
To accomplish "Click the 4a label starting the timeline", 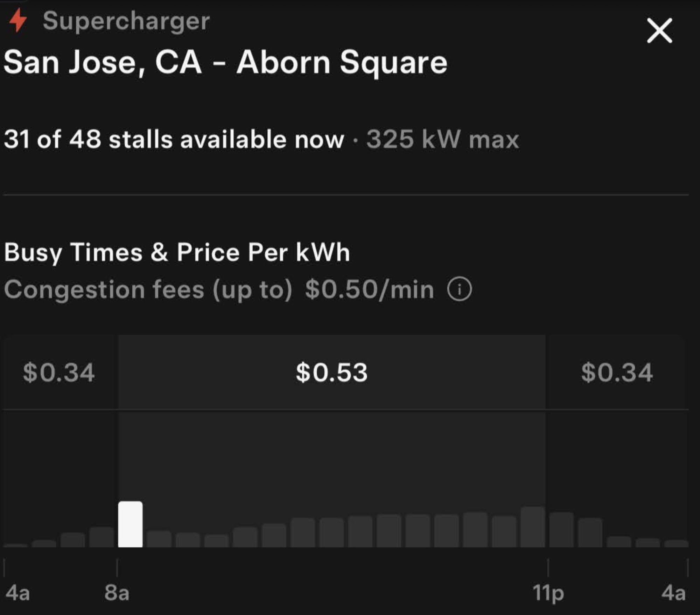I will point(17,593).
